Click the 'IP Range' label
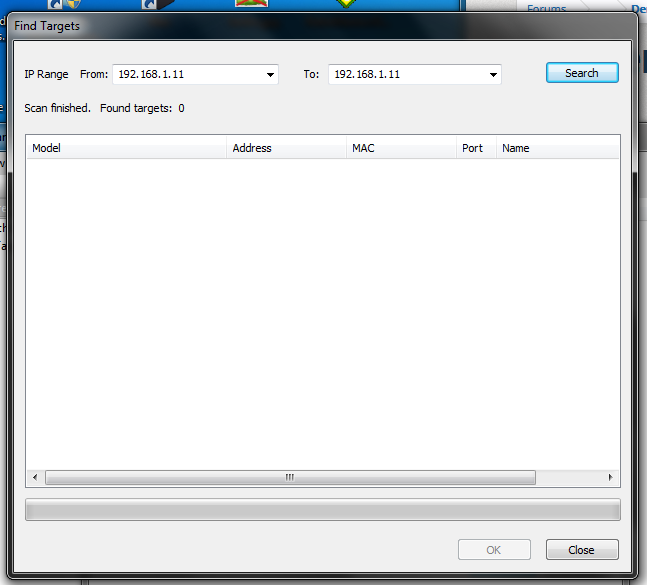This screenshot has width=647, height=585. pos(46,74)
